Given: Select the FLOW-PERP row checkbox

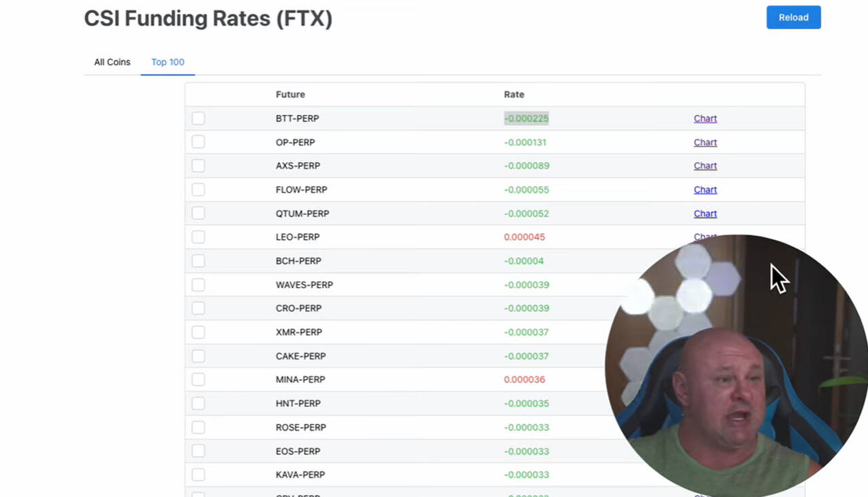Looking at the screenshot, I should tap(198, 190).
